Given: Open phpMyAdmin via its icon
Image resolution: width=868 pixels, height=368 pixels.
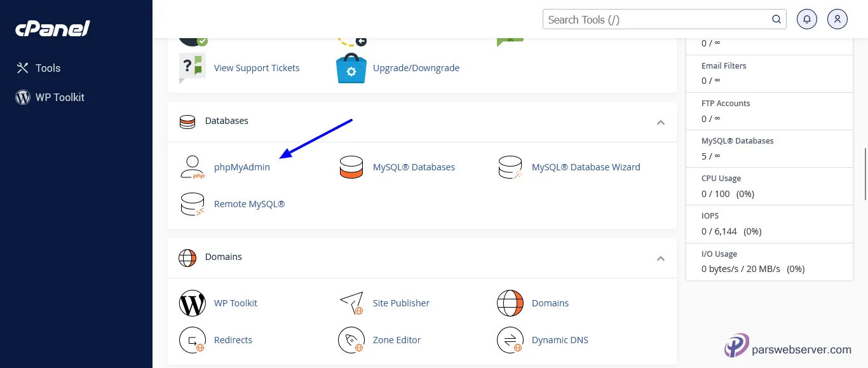Looking at the screenshot, I should pos(193,167).
